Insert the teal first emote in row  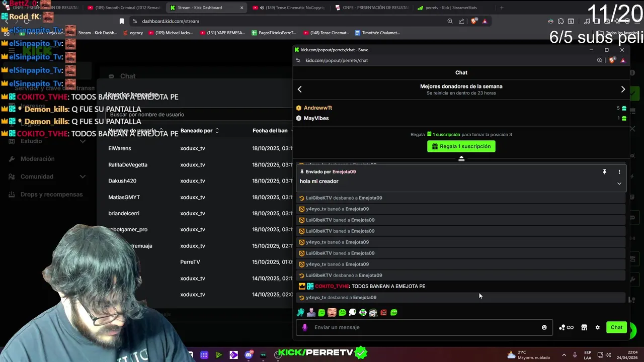pos(300,313)
